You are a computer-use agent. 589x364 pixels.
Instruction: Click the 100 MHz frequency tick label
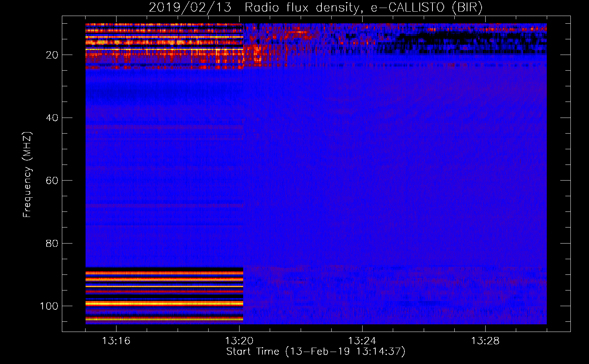(x=49, y=306)
